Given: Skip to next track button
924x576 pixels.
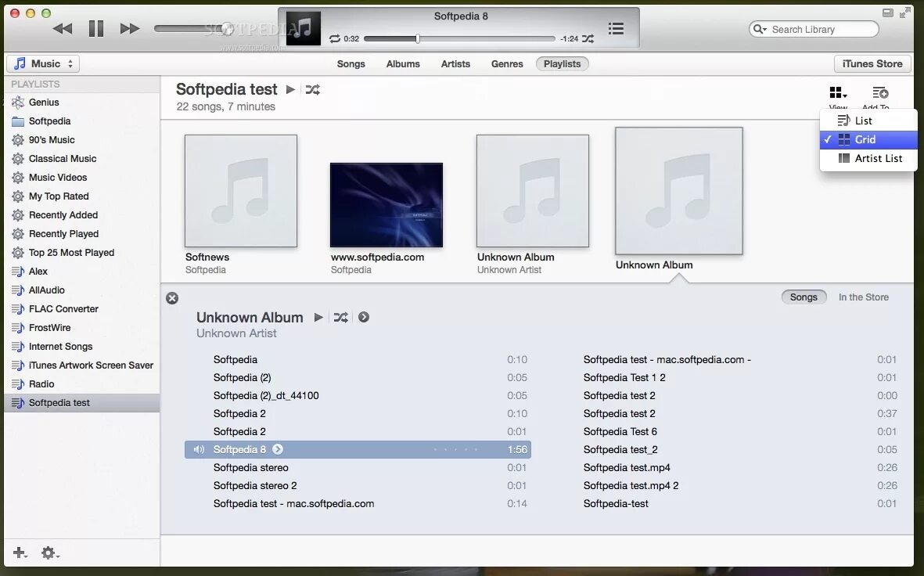Looking at the screenshot, I should pyautogui.click(x=130, y=28).
